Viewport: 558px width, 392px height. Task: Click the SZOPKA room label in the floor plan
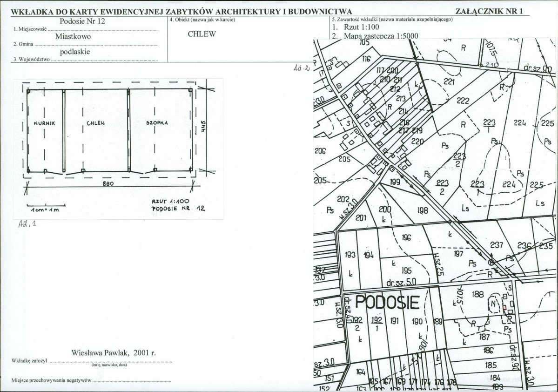(157, 123)
